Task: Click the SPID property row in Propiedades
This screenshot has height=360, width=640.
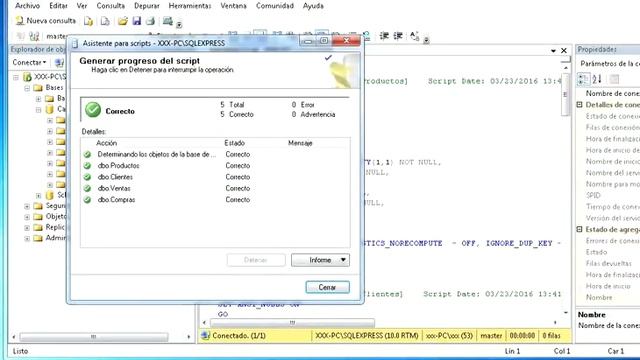Action: [609, 195]
